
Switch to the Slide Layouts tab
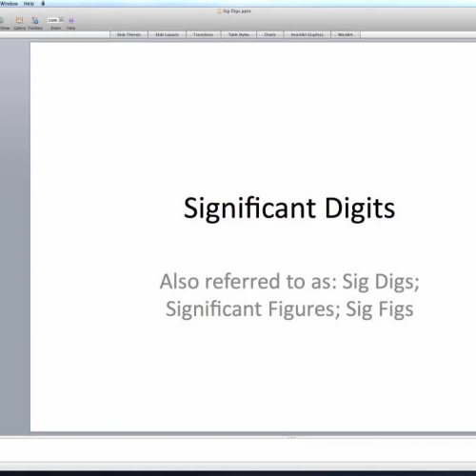(167, 34)
